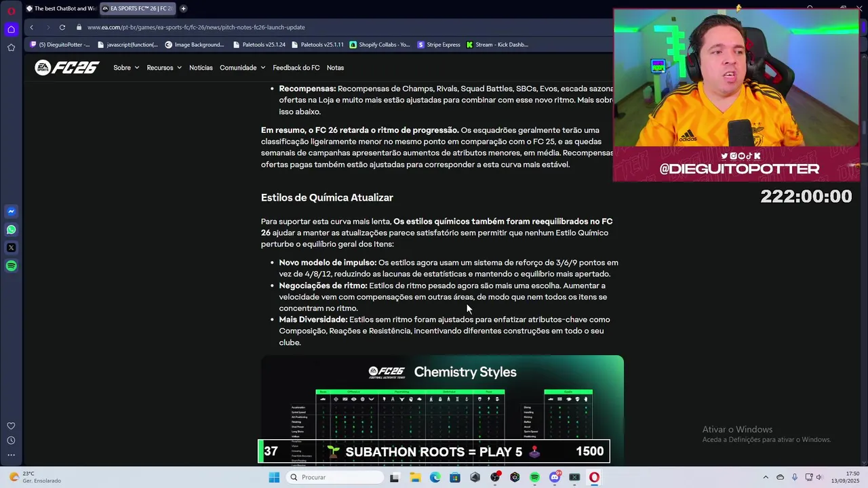This screenshot has height=488, width=868.
Task: Open the javascript:(function bookmark
Action: click(x=128, y=45)
